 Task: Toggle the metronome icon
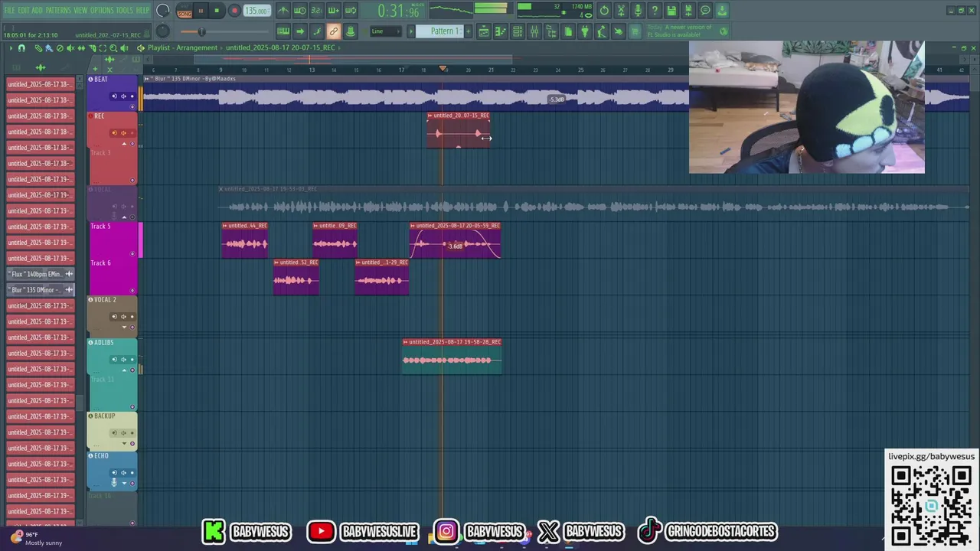point(283,11)
